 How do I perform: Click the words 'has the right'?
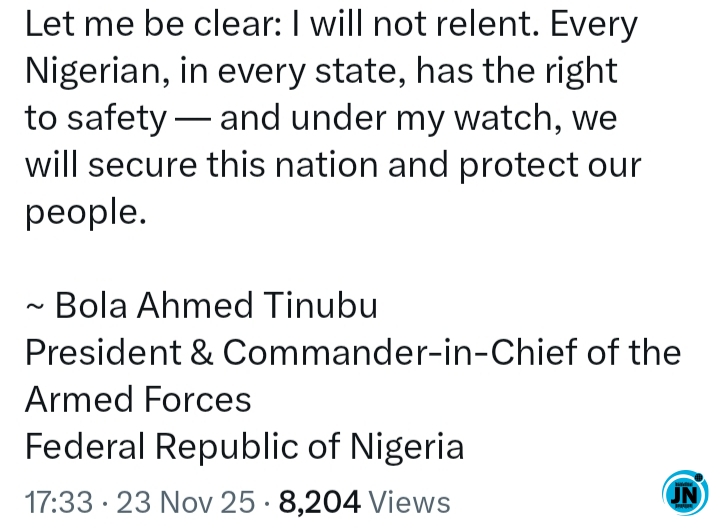[x=516, y=72]
